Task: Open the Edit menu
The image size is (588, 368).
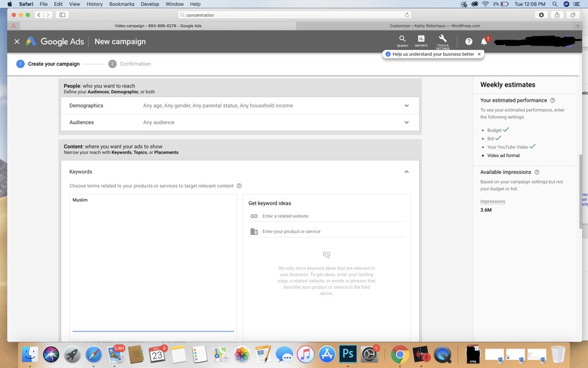Action: pos(58,4)
